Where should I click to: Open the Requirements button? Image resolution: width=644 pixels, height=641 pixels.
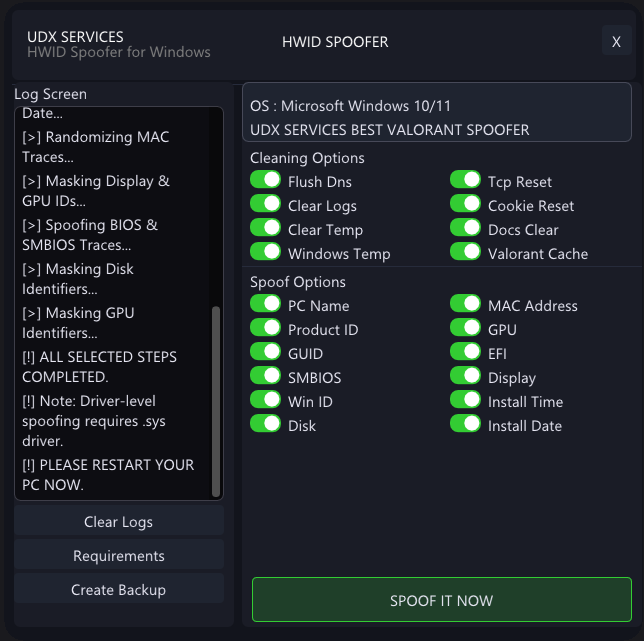click(x=119, y=556)
